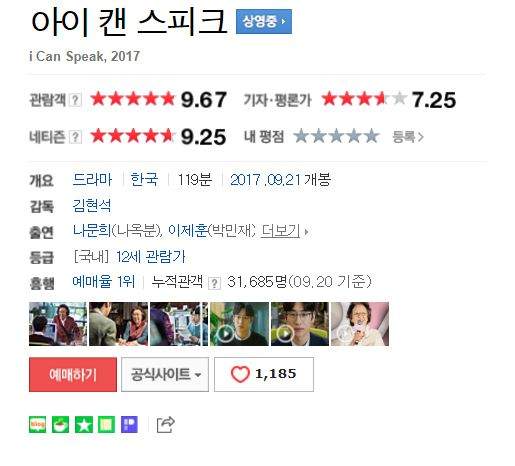Click the green star bookmark icon
515x466 pixels.
point(84,424)
